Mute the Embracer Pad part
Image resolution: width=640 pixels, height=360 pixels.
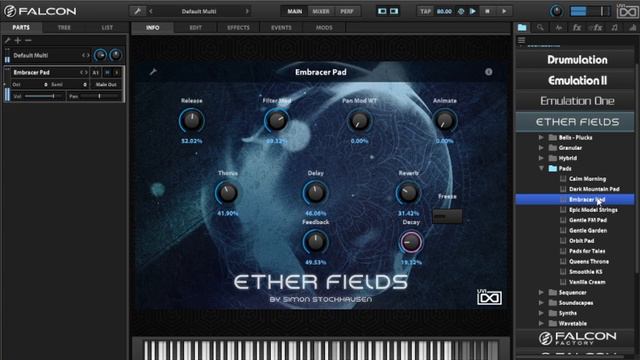tap(107, 72)
